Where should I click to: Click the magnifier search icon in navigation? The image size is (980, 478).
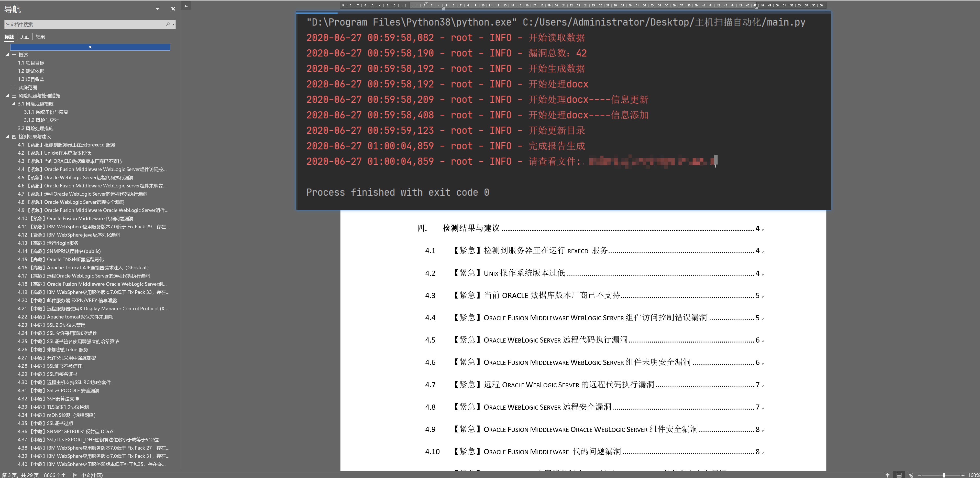coord(168,24)
